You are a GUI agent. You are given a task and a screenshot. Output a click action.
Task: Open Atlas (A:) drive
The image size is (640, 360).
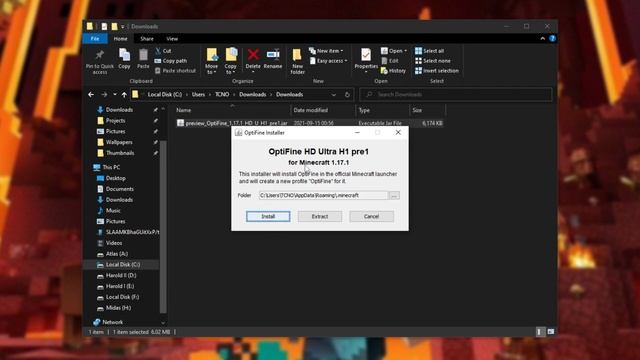click(x=117, y=254)
